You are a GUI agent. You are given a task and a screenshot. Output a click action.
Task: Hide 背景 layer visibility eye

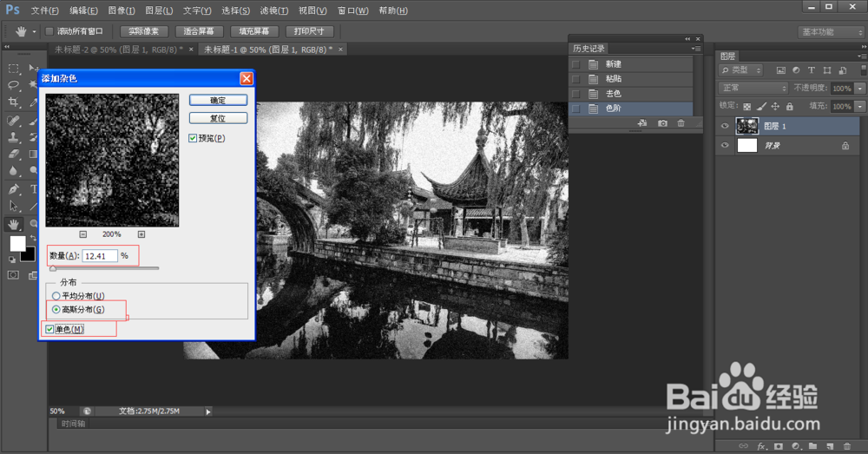point(725,146)
